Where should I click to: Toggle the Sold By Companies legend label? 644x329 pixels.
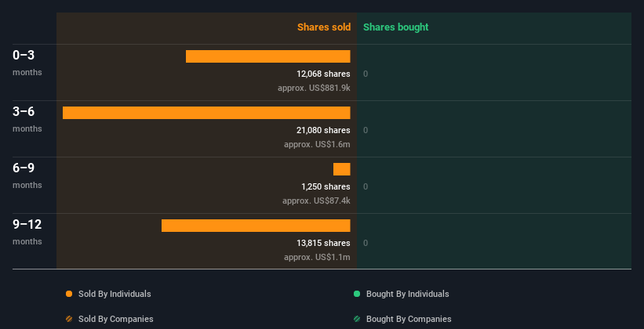coord(116,319)
